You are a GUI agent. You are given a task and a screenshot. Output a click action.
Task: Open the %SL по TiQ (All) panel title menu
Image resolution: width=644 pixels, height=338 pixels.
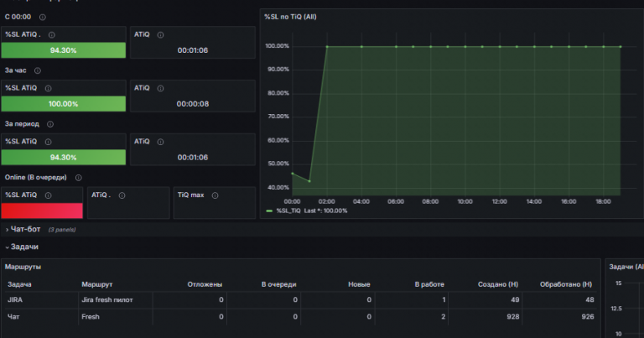click(290, 17)
